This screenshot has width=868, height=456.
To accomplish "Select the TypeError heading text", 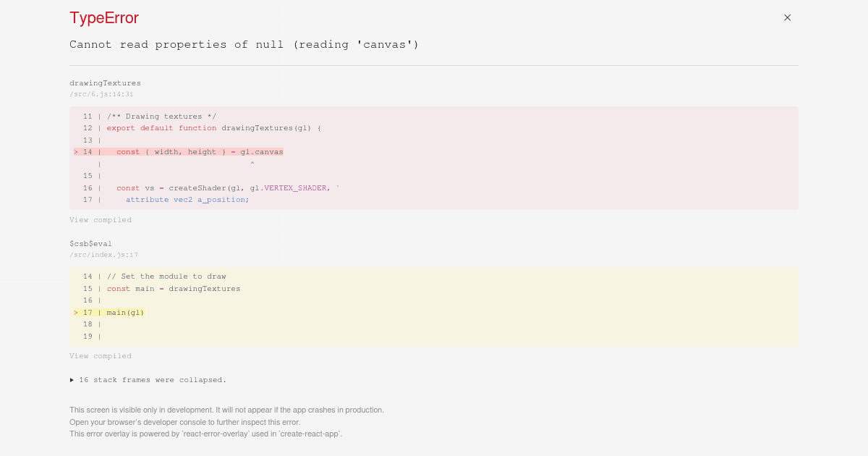I will point(103,17).
